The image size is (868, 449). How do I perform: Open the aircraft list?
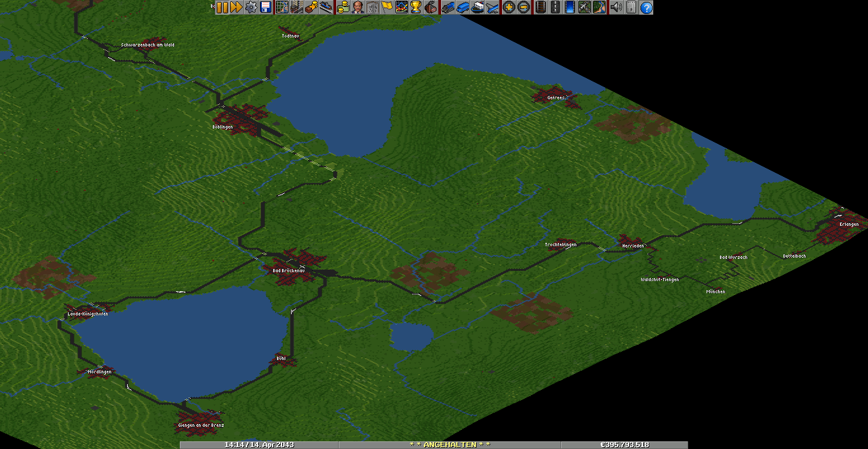tap(492, 8)
